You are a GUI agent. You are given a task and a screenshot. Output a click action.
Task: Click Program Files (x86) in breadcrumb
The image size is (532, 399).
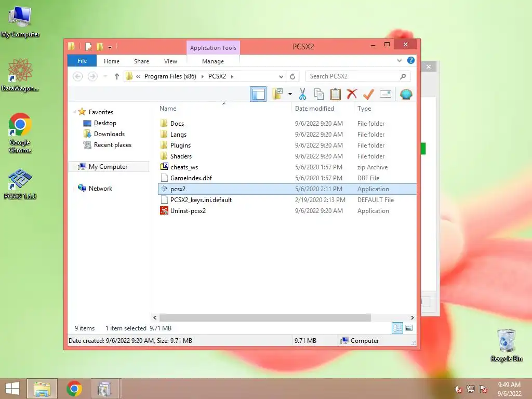coord(170,76)
